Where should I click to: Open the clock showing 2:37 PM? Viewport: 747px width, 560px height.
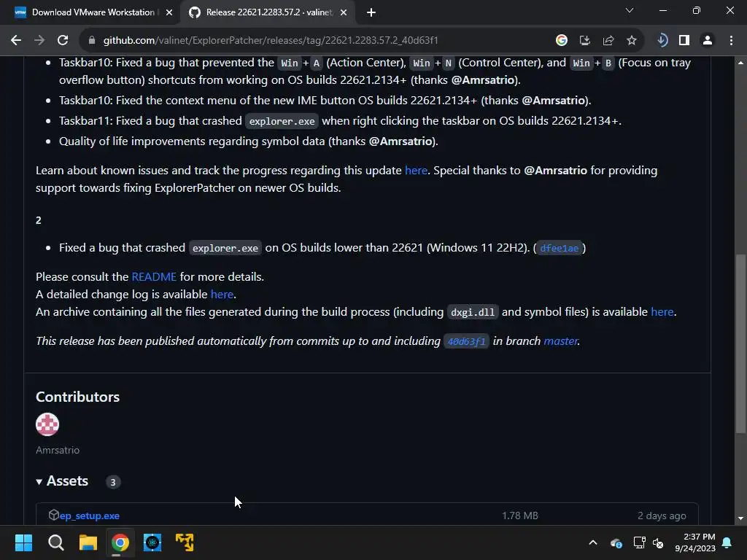[695, 542]
